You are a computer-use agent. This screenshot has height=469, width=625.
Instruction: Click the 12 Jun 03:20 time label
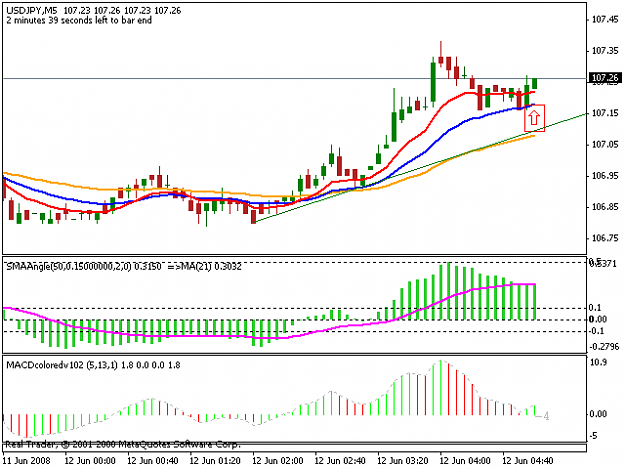click(403, 461)
